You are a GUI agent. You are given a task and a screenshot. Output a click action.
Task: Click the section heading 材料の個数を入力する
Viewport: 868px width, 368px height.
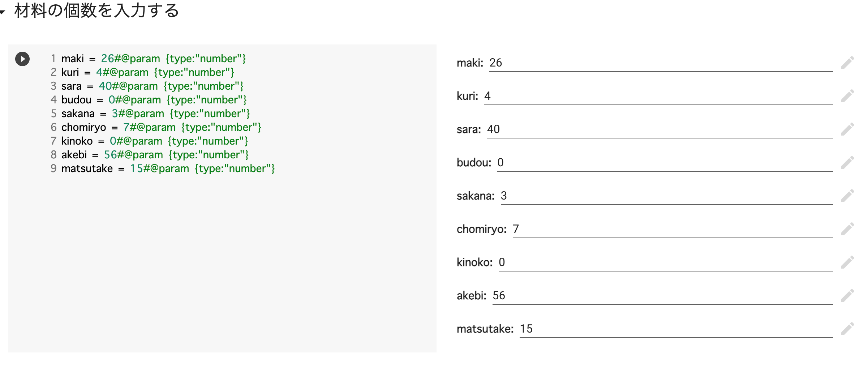[x=96, y=10]
